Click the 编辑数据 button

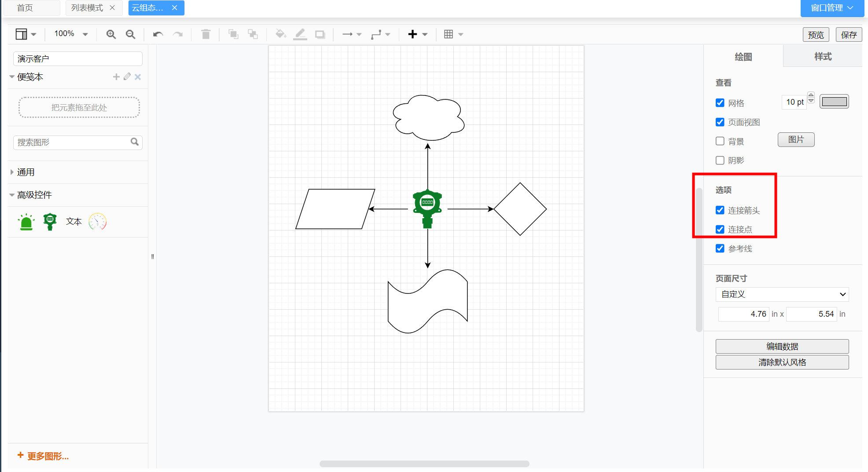coord(782,347)
